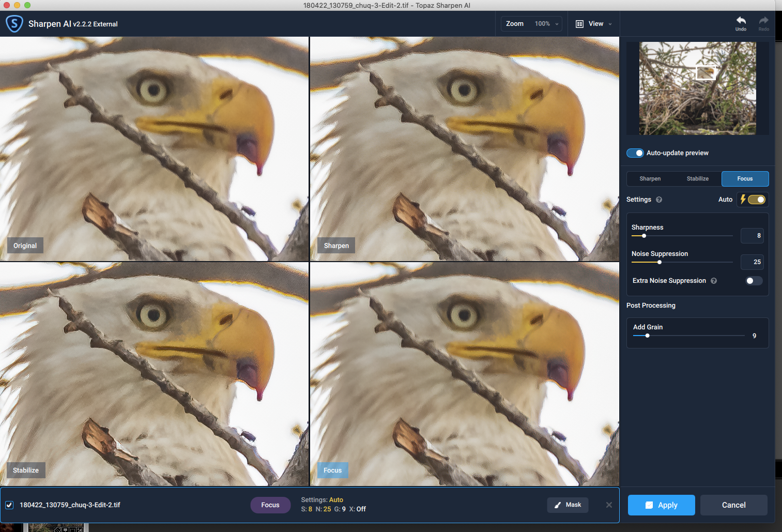Click the Extra Noise Suppression help icon

coord(714,281)
